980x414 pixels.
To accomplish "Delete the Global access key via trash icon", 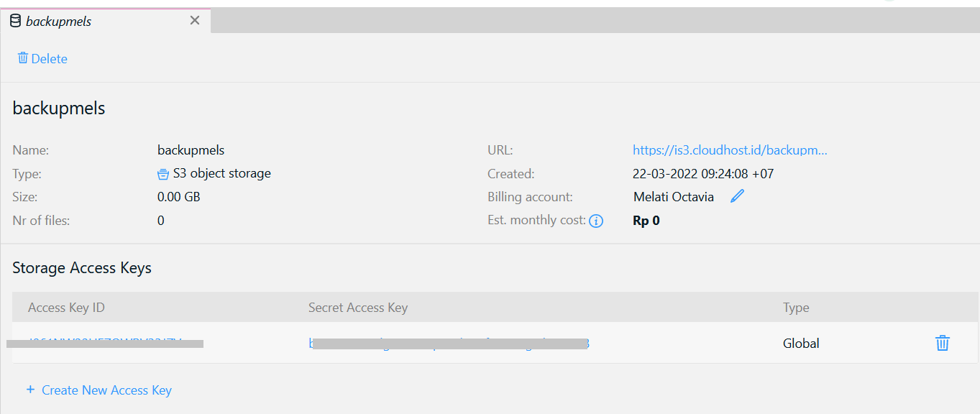I will [x=942, y=344].
